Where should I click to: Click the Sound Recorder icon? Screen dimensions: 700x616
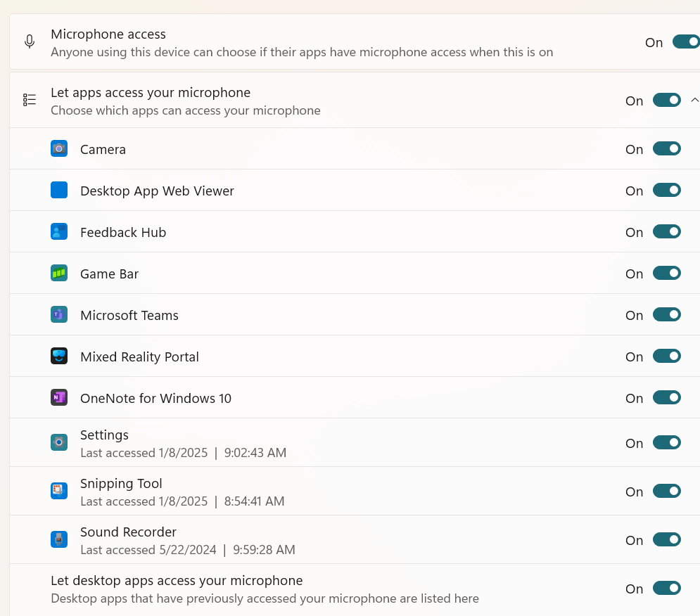[x=59, y=539]
